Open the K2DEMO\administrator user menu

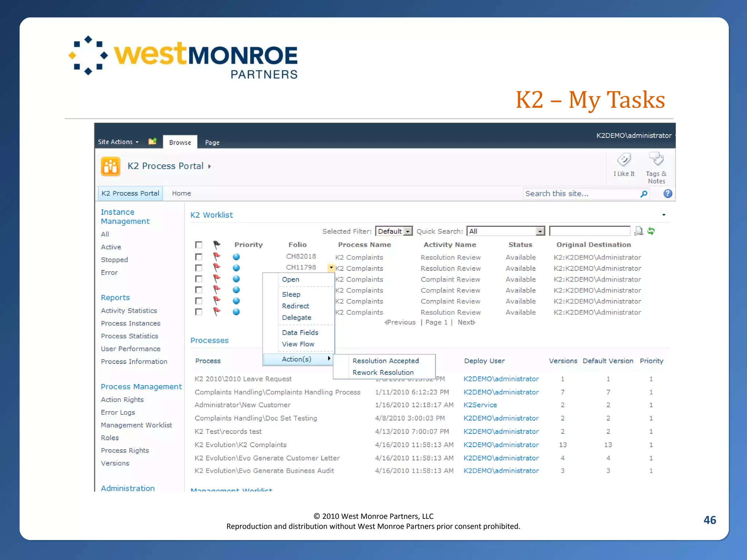click(636, 135)
